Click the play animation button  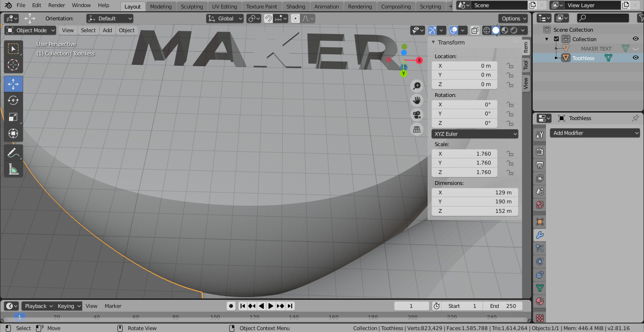point(271,306)
